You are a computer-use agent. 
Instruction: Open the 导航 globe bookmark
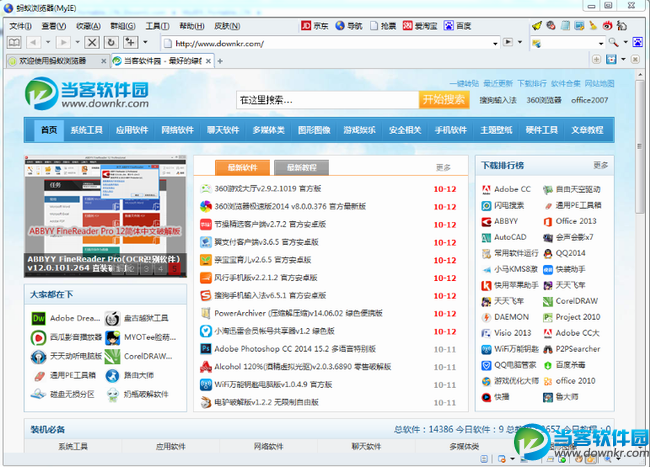[x=349, y=26]
